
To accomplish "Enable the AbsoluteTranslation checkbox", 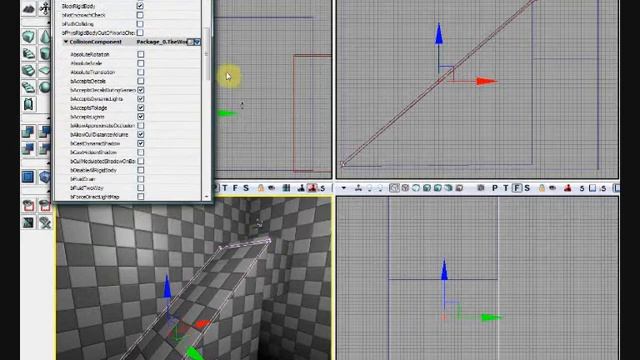I will pos(141,72).
